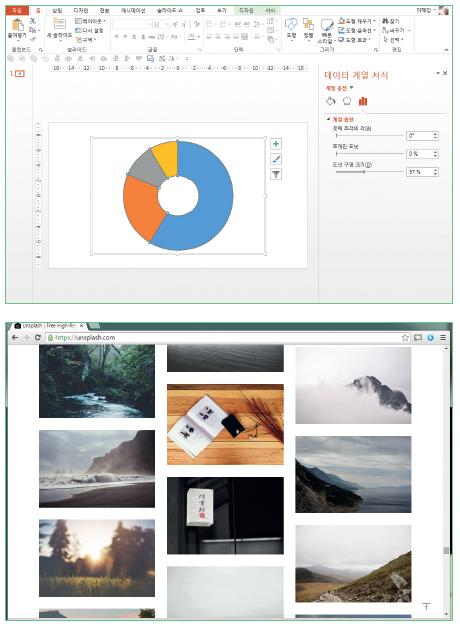
Task: Switch to the Review (검토) ribbon tab
Action: coord(201,10)
